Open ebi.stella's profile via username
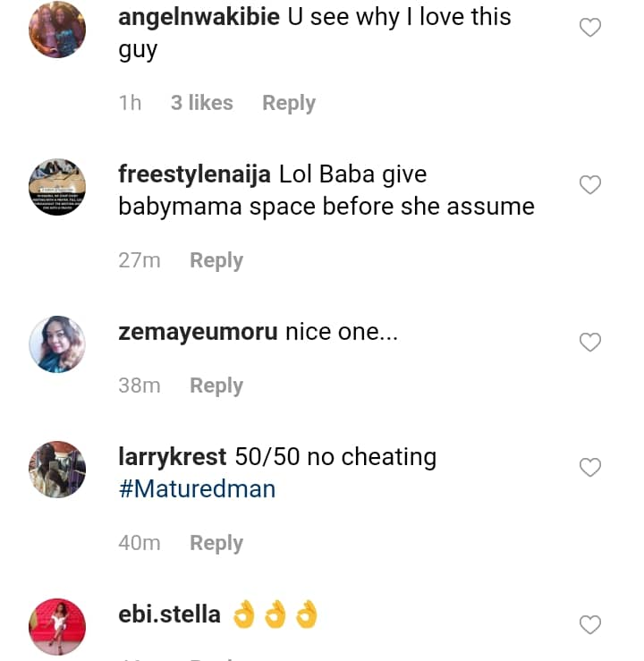Viewport: 644px width, 661px height. pyautogui.click(x=169, y=614)
